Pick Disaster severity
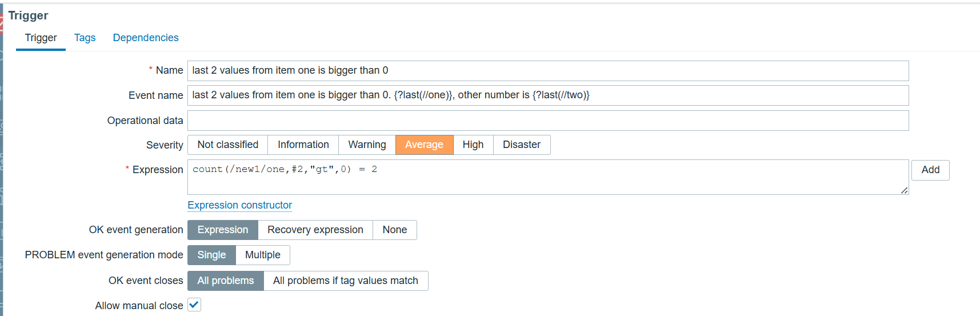The image size is (980, 316). [x=521, y=145]
